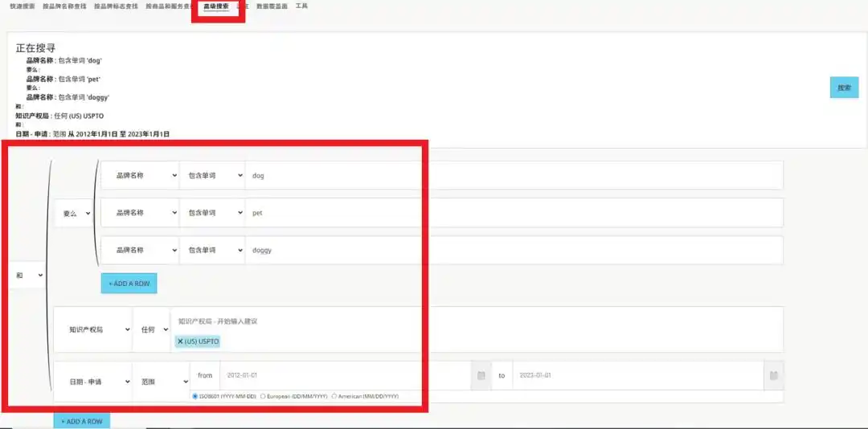868x429 pixels.
Task: Switch to the 按品牌名称查找 tab
Action: click(64, 6)
